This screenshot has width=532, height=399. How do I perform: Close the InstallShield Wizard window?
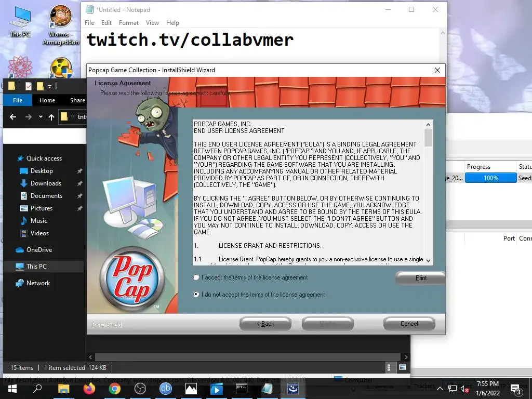pos(437,70)
